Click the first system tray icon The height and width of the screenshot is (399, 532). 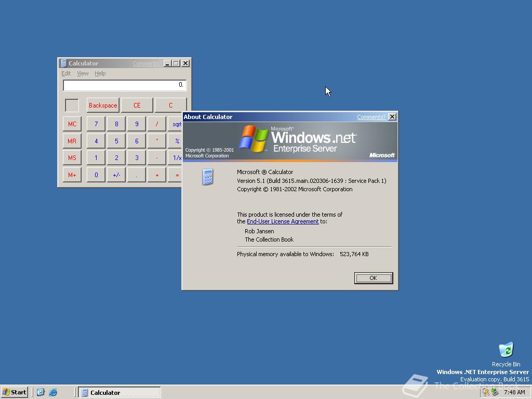[x=486, y=392]
